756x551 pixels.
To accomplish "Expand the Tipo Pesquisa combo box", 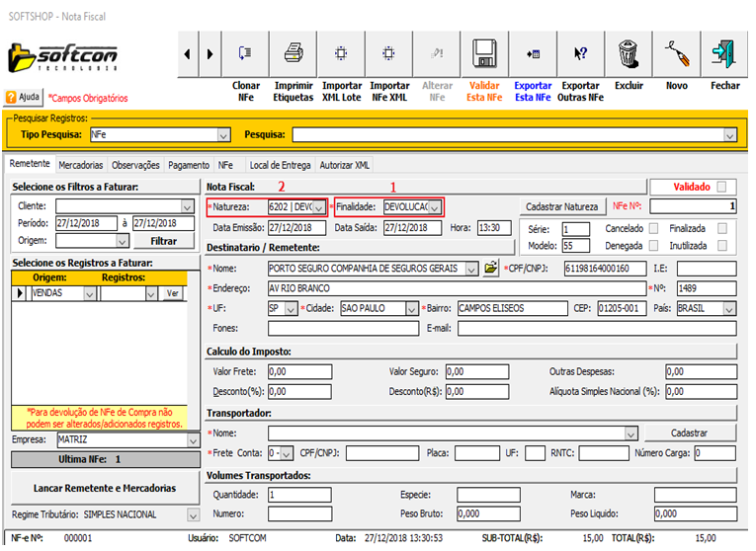I will pyautogui.click(x=223, y=134).
